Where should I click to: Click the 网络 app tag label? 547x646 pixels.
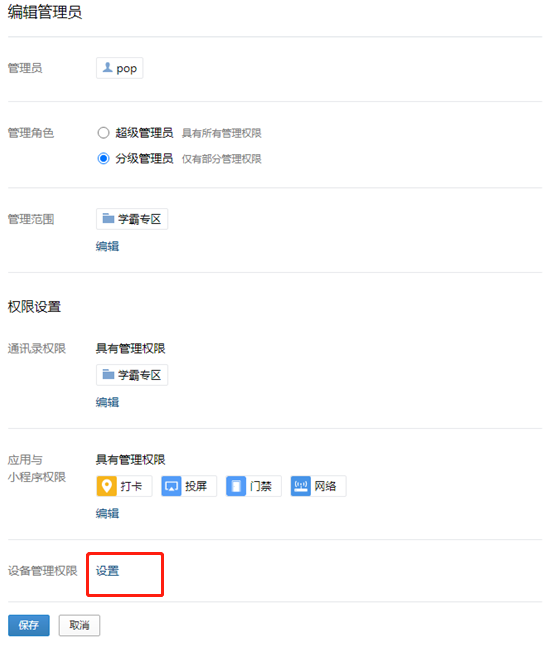[x=325, y=486]
